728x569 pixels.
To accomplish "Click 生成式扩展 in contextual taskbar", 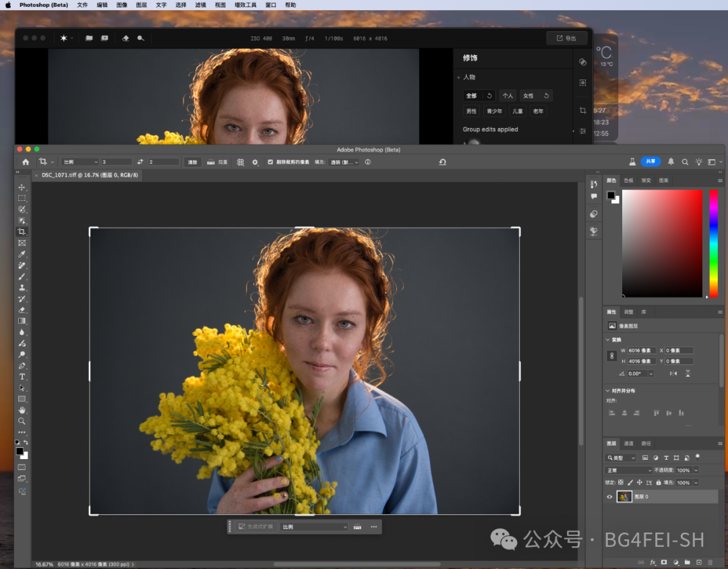I will (255, 527).
